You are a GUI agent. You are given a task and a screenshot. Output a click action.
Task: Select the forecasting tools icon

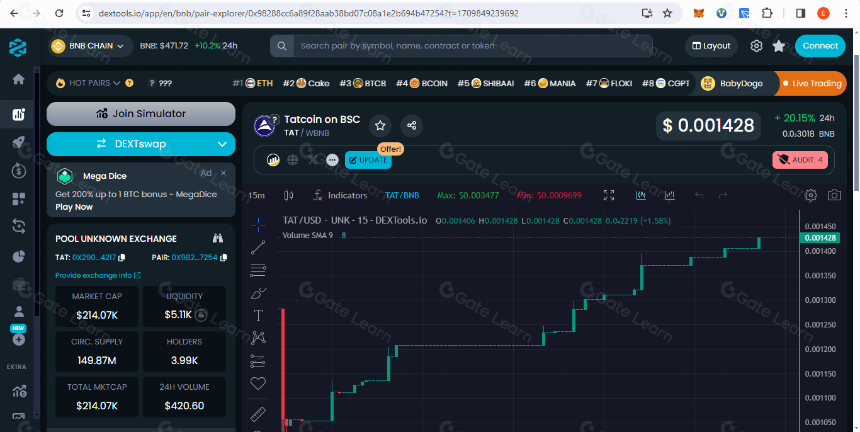coord(258,361)
